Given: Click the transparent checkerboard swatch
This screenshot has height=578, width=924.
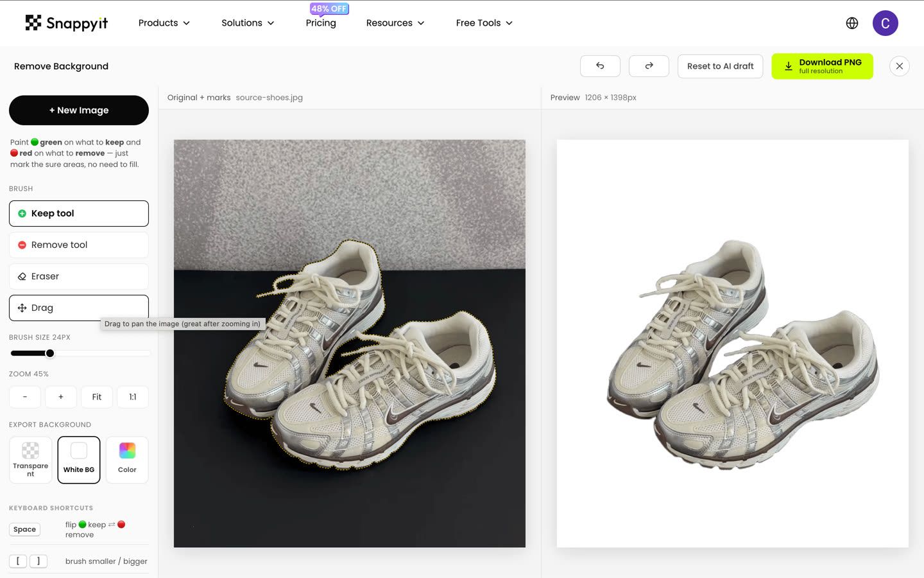Looking at the screenshot, I should [x=30, y=450].
